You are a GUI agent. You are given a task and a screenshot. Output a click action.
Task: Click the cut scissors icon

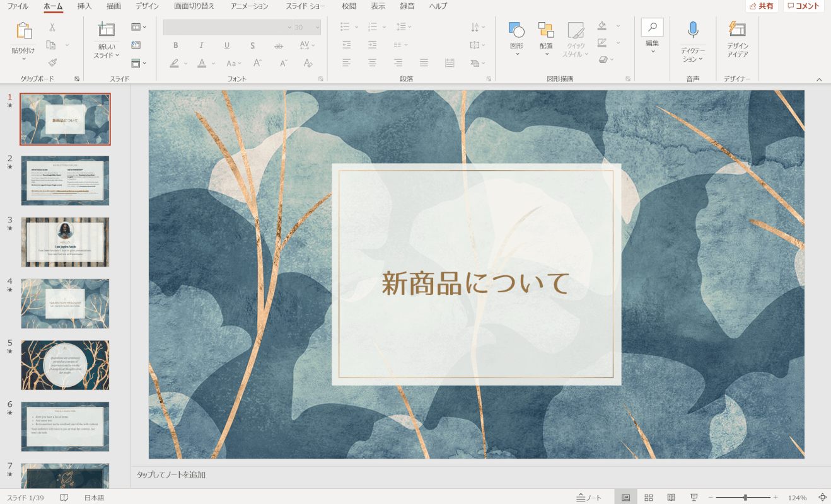click(52, 27)
